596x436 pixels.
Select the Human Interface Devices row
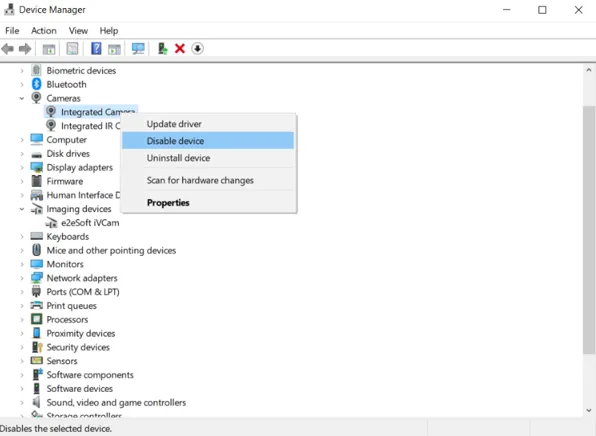pyautogui.click(x=83, y=195)
